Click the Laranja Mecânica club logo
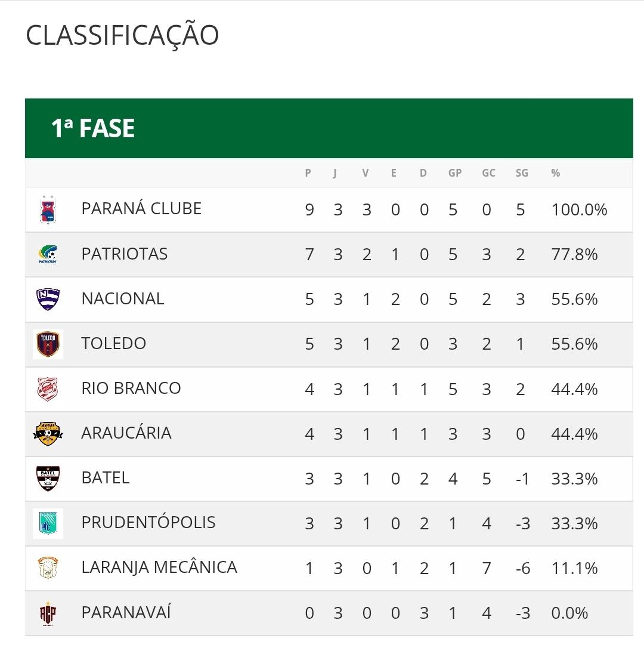 [48, 568]
